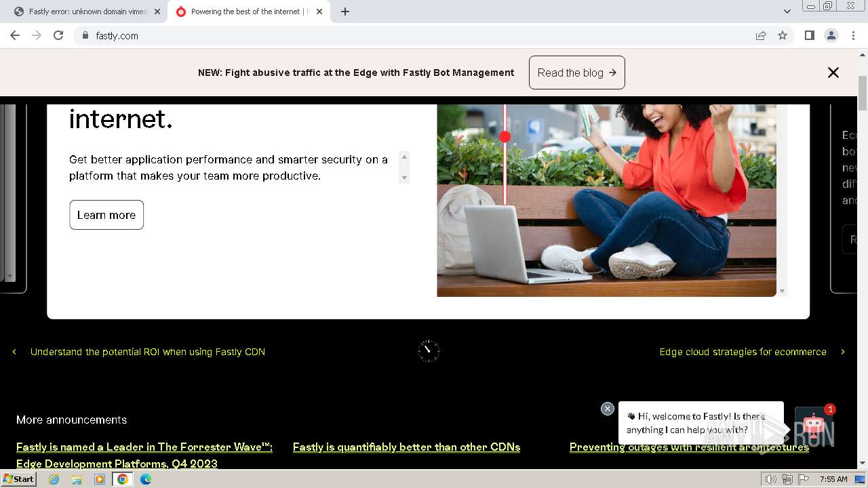Image resolution: width=868 pixels, height=488 pixels.
Task: Dismiss the Fastly Bot Management banner
Action: [833, 73]
